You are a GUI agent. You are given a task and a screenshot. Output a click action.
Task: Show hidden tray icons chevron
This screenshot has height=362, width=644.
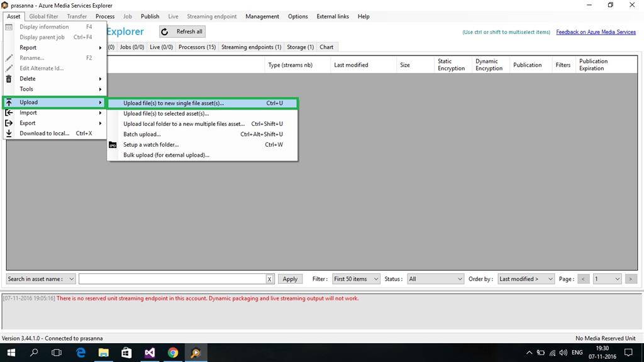[530, 353]
